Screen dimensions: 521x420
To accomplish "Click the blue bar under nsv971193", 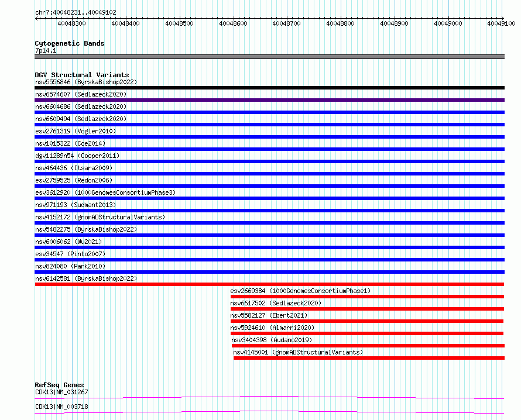I will [x=269, y=211].
